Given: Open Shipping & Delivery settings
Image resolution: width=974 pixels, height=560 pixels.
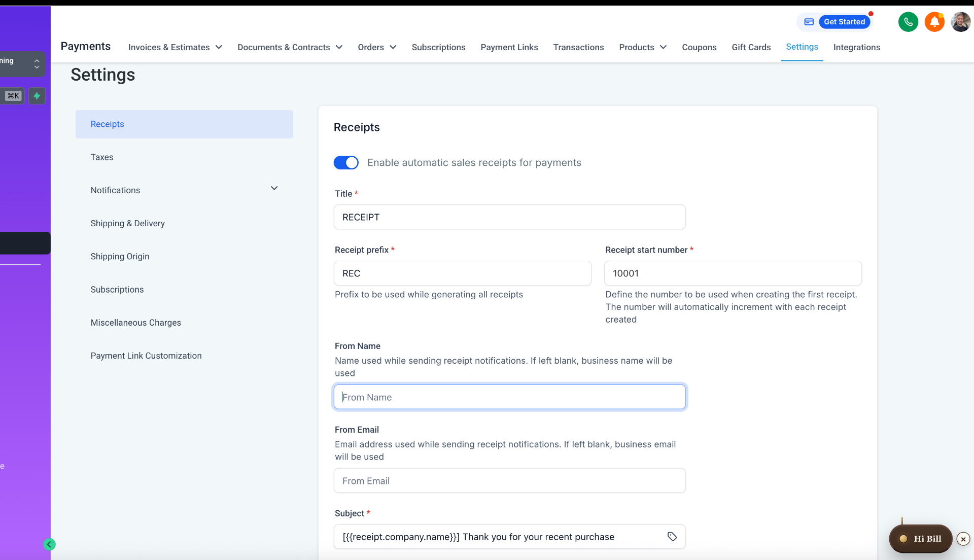Looking at the screenshot, I should click(184, 223).
